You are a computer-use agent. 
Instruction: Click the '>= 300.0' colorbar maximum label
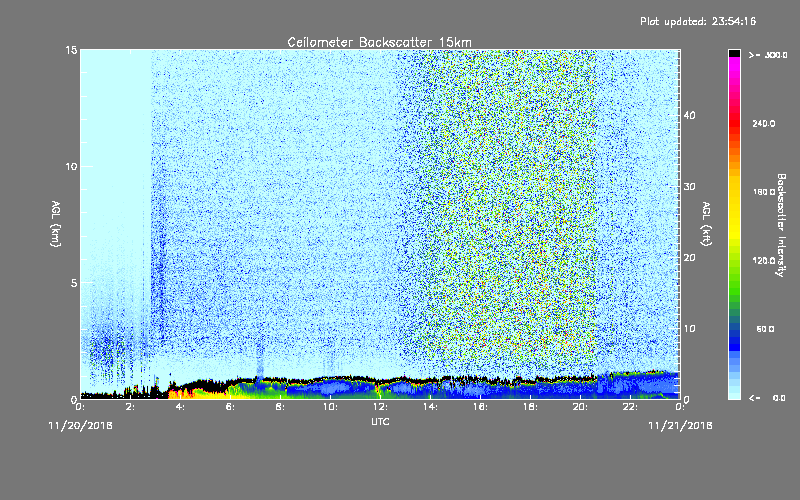click(x=768, y=55)
